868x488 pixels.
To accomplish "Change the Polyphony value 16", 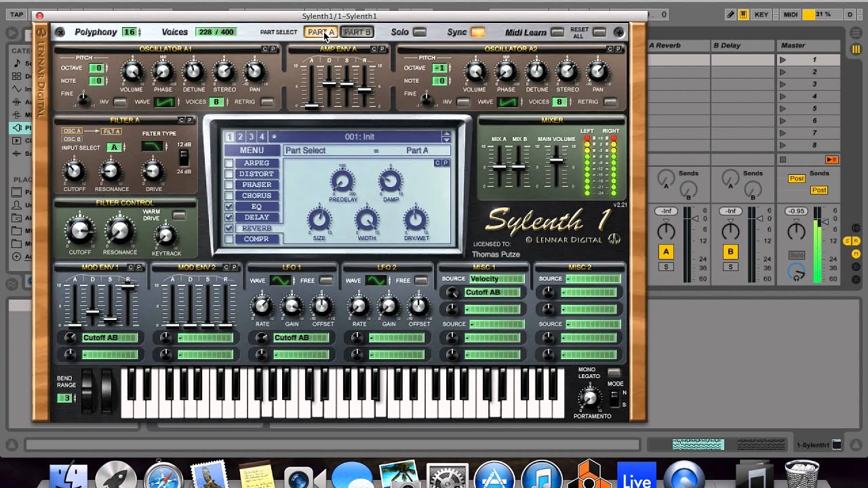I will tap(131, 32).
